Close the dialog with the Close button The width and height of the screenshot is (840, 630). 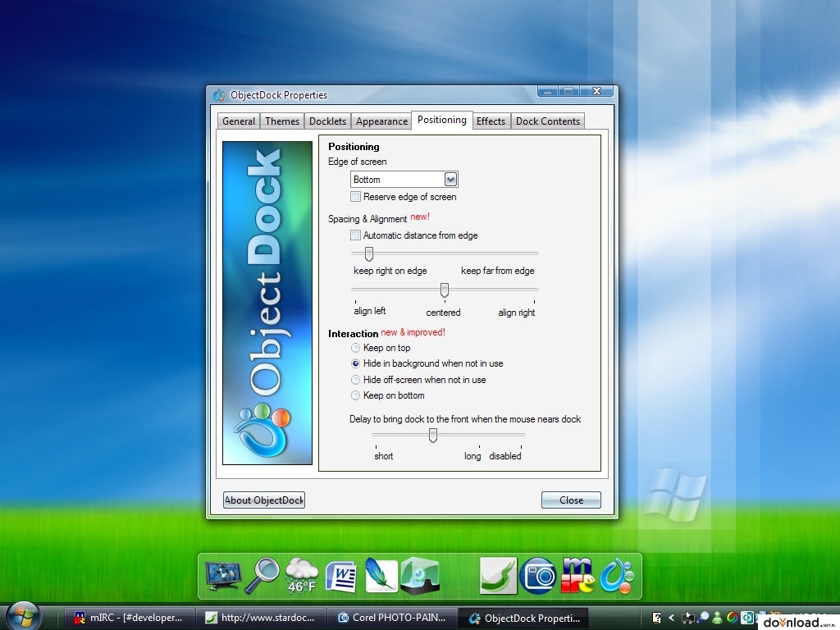tap(571, 500)
